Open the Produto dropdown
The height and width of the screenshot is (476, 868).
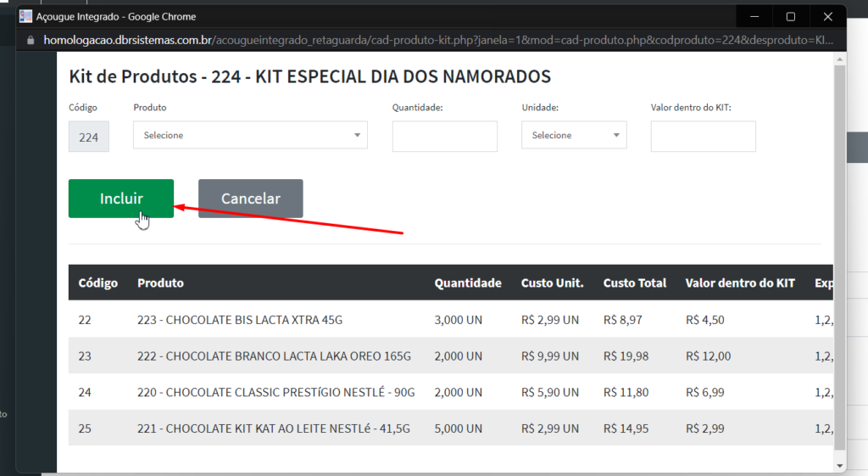coord(250,135)
